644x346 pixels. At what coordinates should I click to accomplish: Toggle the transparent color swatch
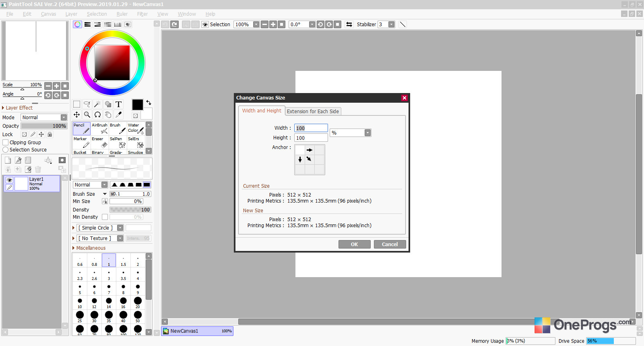click(136, 116)
